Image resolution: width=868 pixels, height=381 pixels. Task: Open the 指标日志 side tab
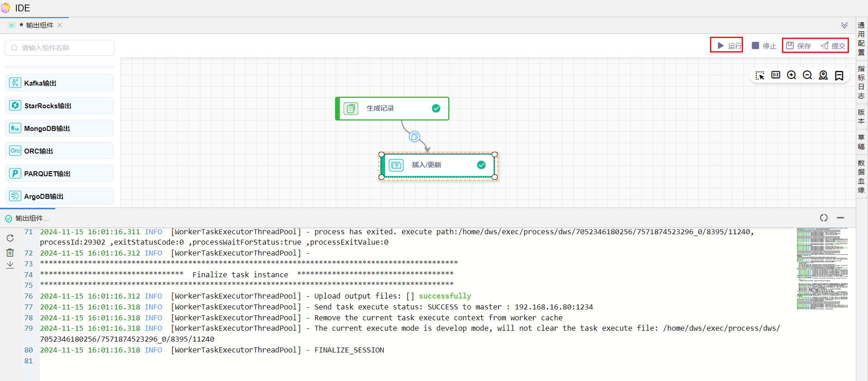pyautogui.click(x=861, y=82)
